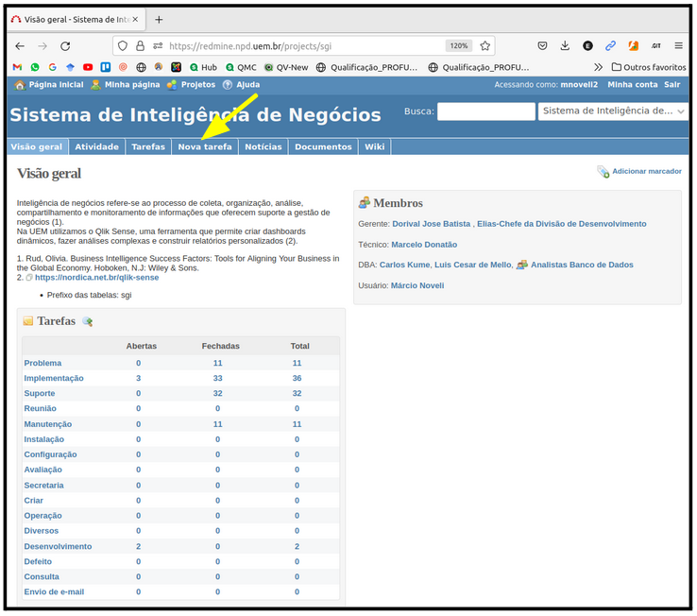Open the YouTube bookmark icon
The height and width of the screenshot is (616, 697).
[88, 67]
